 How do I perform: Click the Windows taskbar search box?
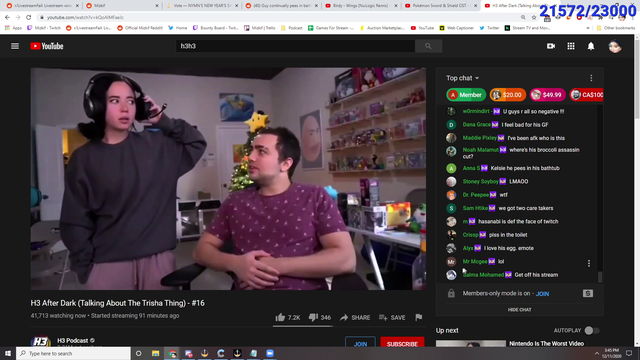pos(73,353)
